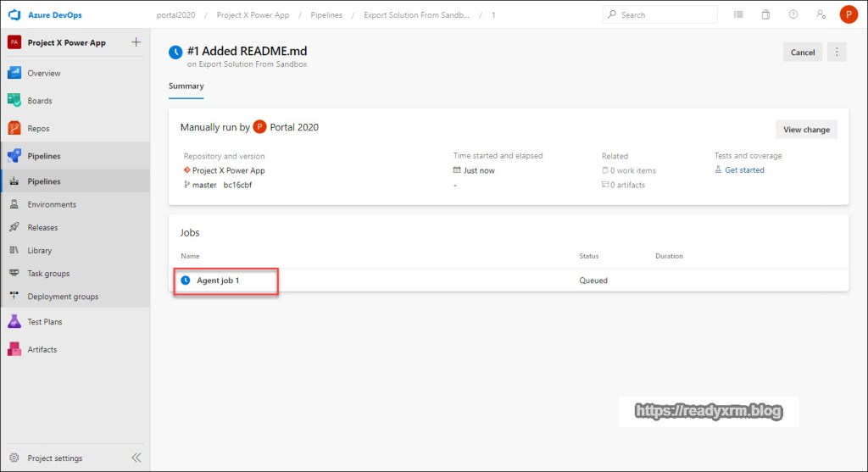868x472 pixels.
Task: Click the plus icon beside project name
Action: 136,42
